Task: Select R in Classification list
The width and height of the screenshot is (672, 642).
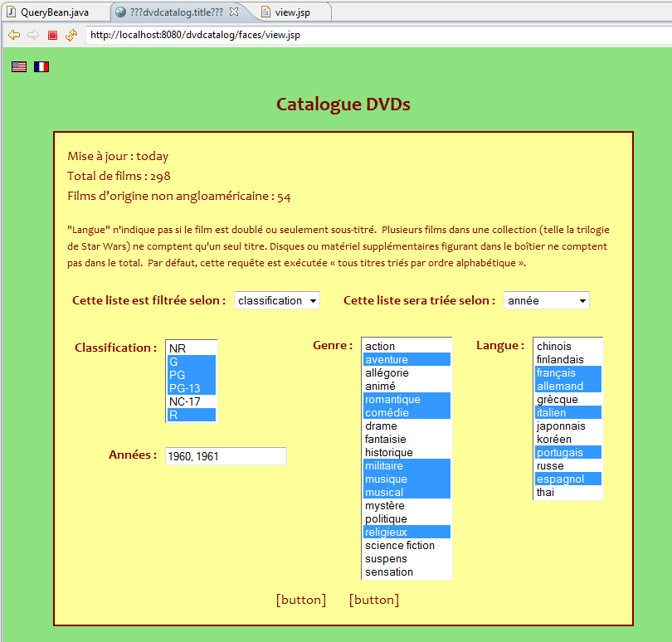Action: click(191, 415)
